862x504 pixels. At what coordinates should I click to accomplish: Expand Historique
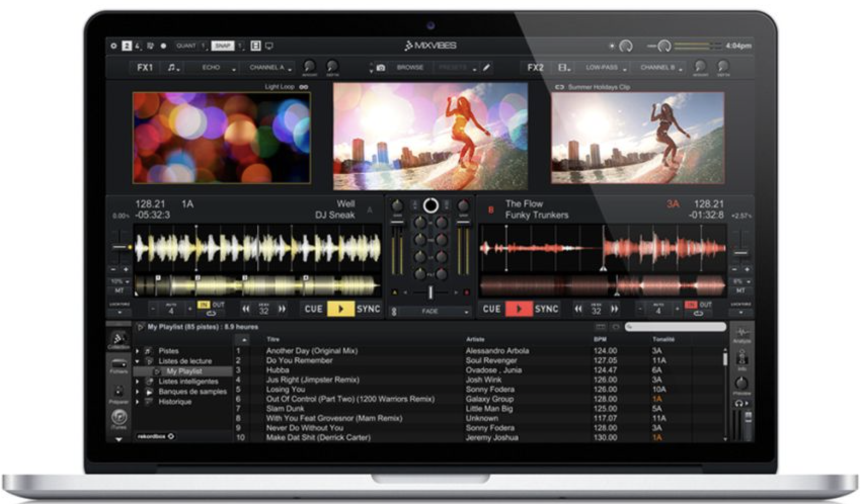click(x=137, y=402)
